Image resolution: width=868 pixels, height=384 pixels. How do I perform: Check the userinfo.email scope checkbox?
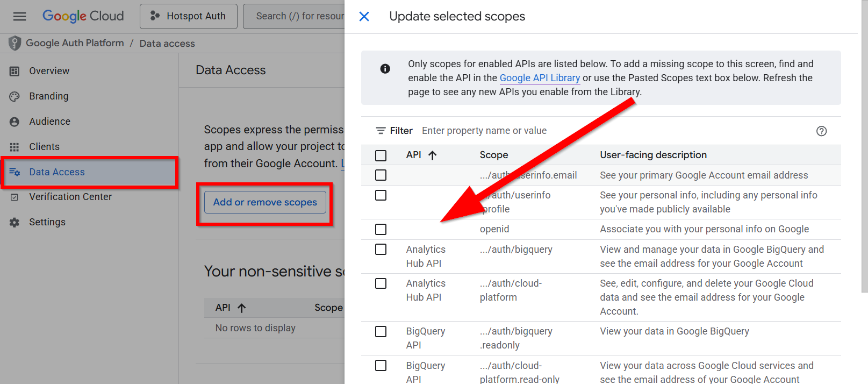click(381, 175)
